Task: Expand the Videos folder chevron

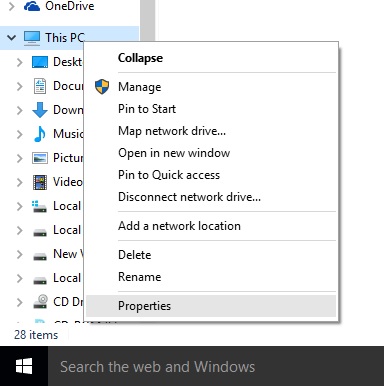Action: 20,182
